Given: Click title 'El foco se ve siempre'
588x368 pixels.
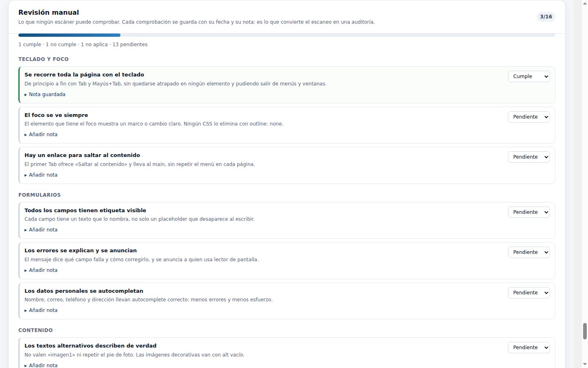Looking at the screenshot, I should (x=56, y=115).
